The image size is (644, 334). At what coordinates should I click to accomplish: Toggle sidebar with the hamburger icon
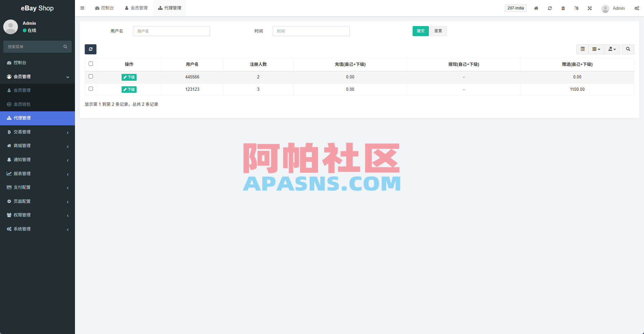[82, 8]
